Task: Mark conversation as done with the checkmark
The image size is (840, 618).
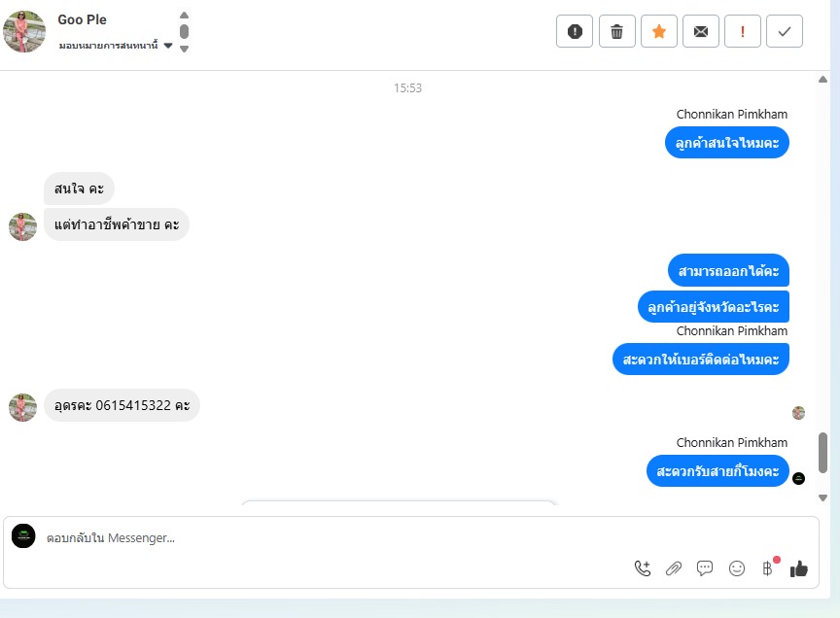Action: click(x=785, y=32)
